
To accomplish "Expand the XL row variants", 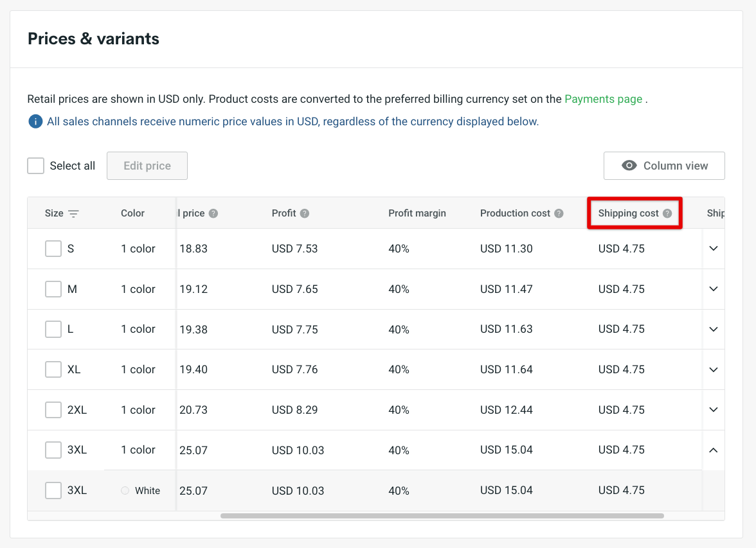I will point(713,369).
